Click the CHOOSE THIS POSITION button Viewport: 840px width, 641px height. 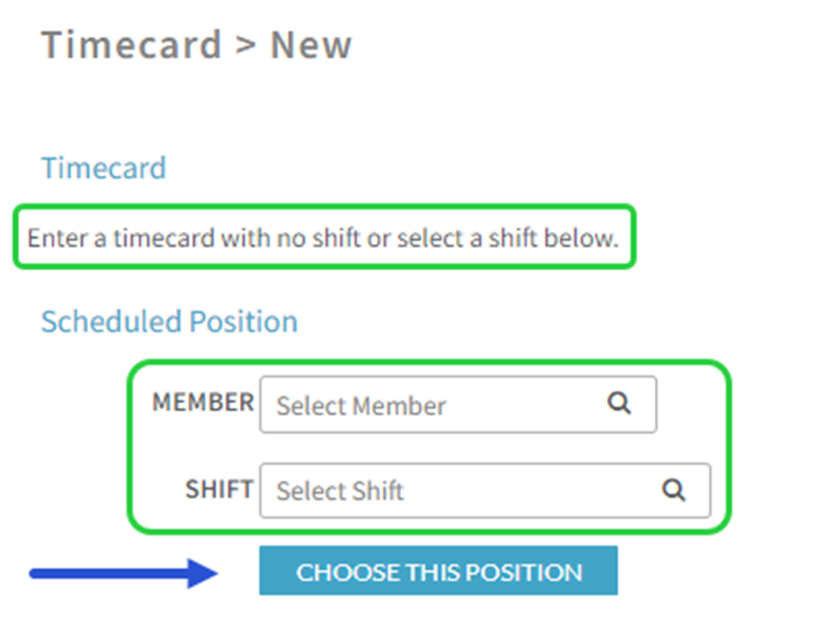click(x=438, y=570)
